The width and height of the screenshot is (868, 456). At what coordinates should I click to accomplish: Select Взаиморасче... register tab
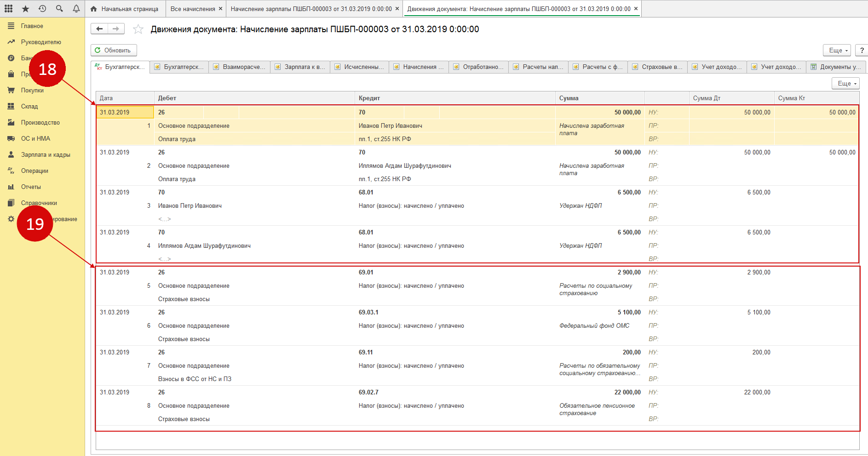tap(240, 67)
